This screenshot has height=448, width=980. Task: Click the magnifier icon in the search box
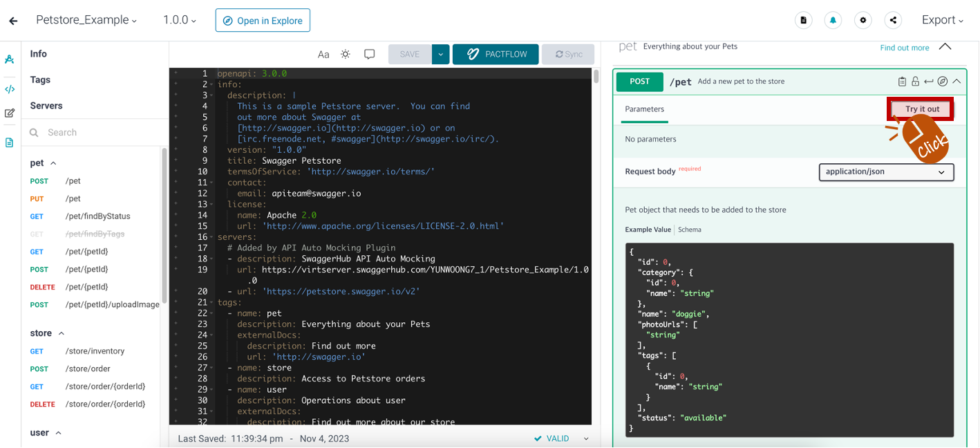click(x=34, y=132)
